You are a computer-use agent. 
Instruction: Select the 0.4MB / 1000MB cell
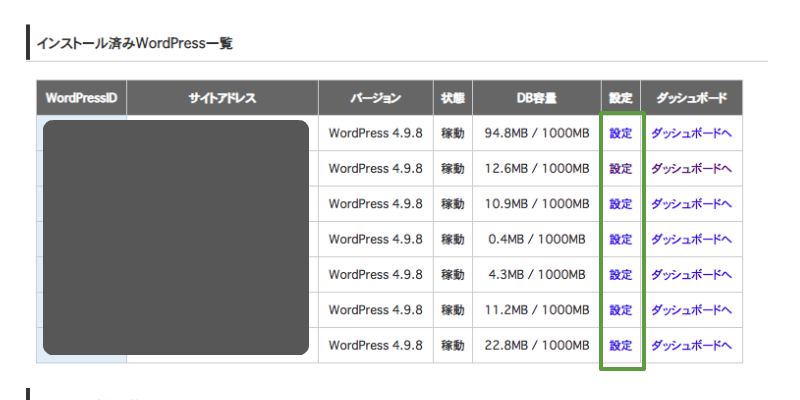coord(537,239)
